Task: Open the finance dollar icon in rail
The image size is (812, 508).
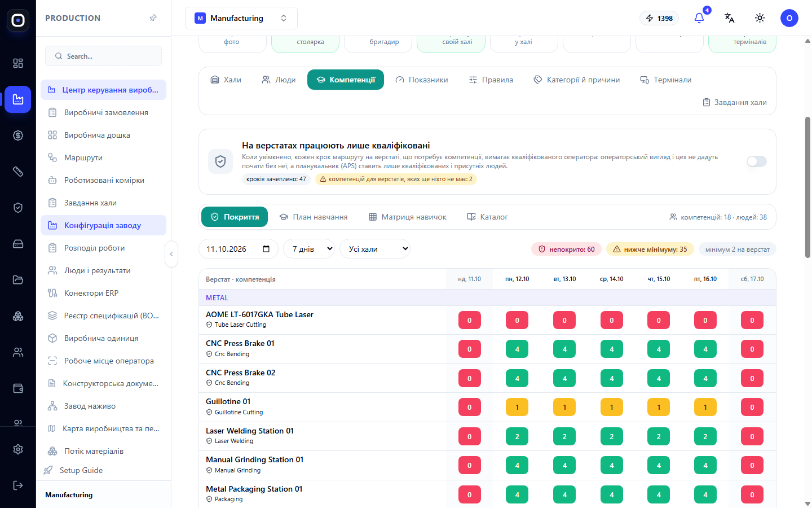Action: point(18,135)
